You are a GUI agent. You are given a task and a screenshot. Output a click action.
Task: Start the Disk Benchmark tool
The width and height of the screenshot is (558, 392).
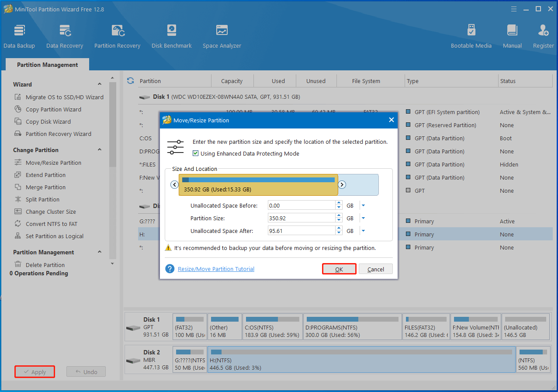click(172, 36)
